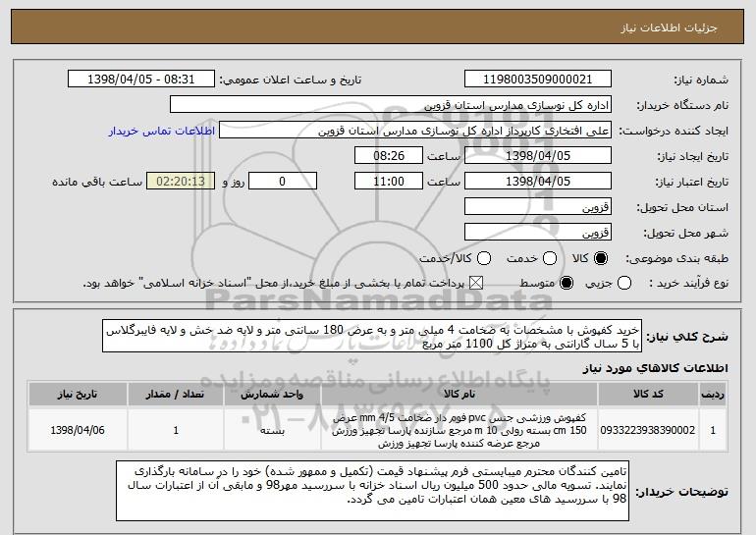This screenshot has width=756, height=535.
Task: Select the جزیی purchase type radio
Action: click(623, 284)
